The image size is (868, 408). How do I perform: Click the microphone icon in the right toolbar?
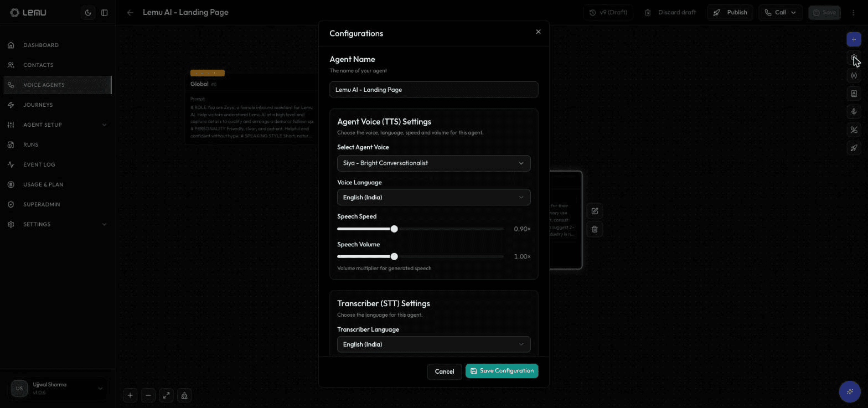pyautogui.click(x=854, y=112)
